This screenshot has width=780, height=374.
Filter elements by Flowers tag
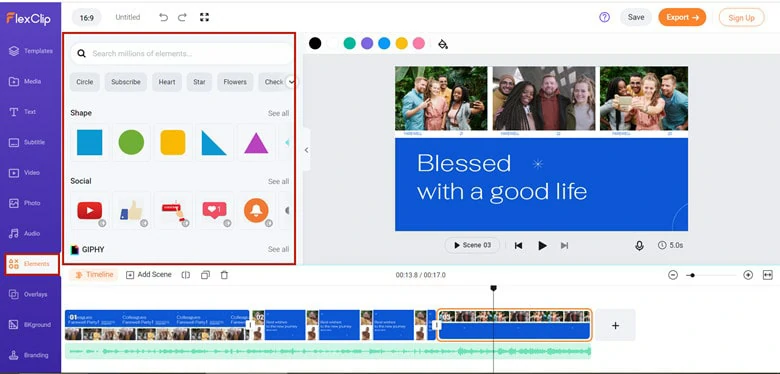coord(235,82)
